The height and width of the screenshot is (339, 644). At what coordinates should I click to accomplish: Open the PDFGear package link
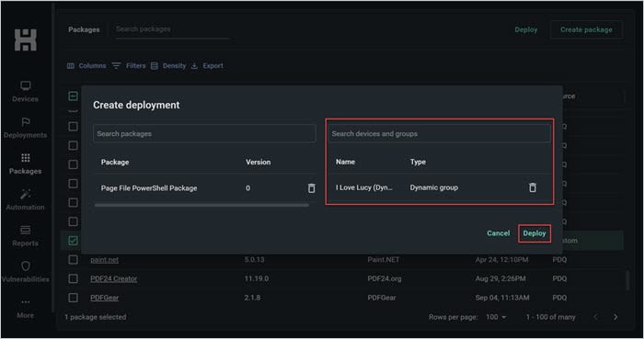coord(104,298)
